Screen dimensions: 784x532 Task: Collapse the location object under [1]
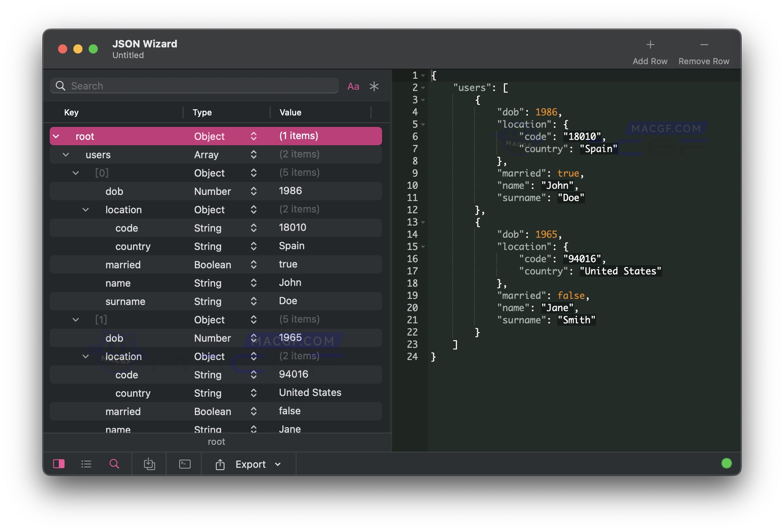(x=86, y=356)
